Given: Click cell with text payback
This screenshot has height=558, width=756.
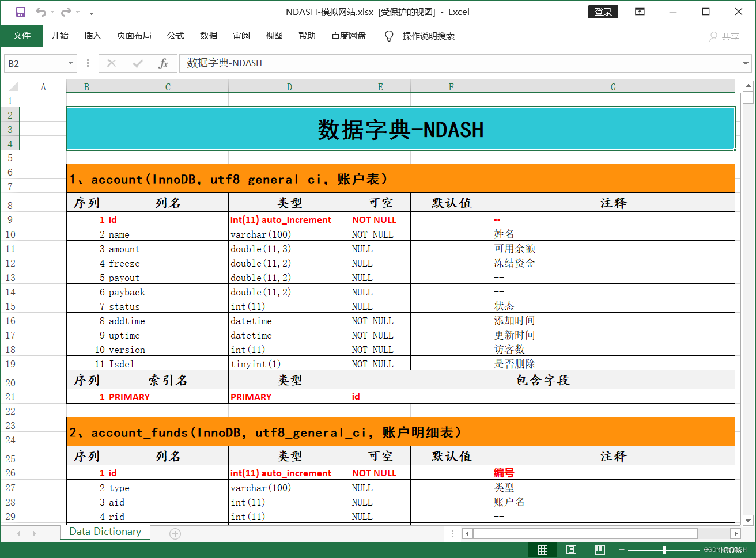Looking at the screenshot, I should click(168, 292).
